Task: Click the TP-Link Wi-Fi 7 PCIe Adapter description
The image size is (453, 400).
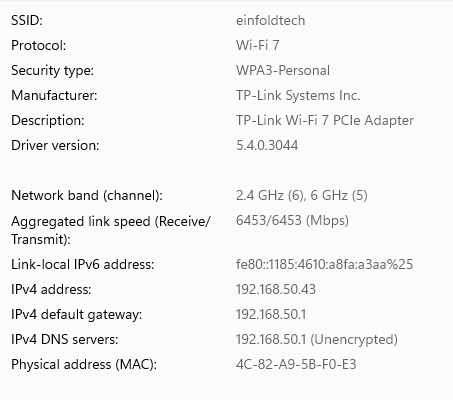Action: point(325,120)
